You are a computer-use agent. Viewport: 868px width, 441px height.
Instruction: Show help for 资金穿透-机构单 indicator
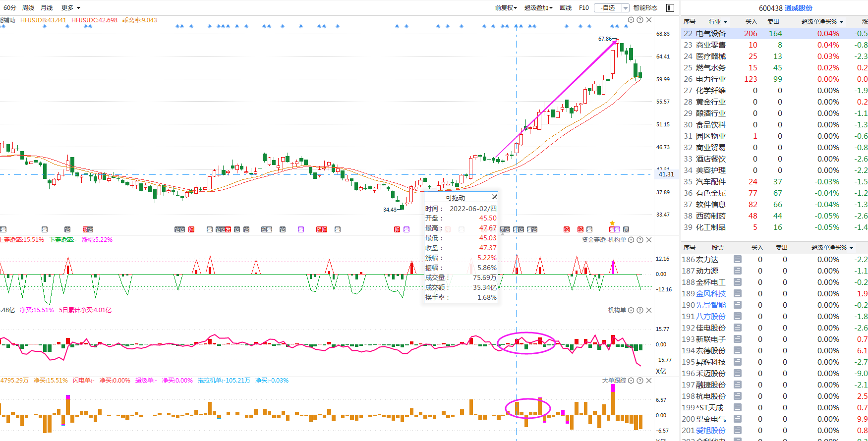[x=640, y=240]
